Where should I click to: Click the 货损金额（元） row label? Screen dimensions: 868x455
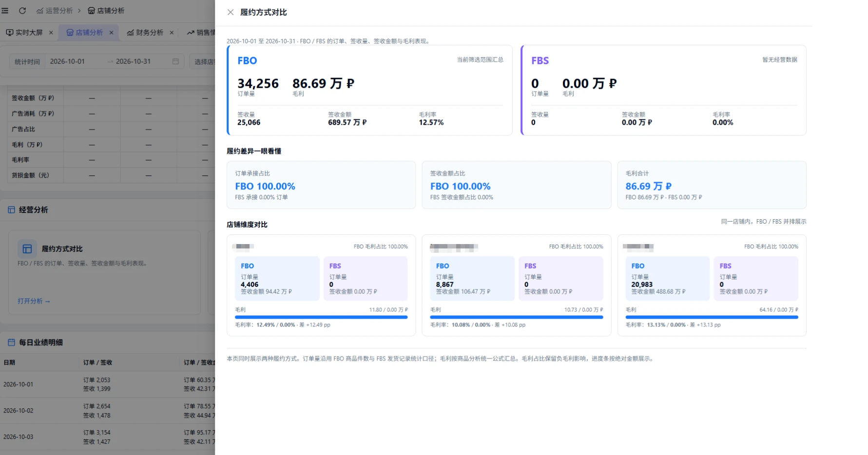(31, 175)
